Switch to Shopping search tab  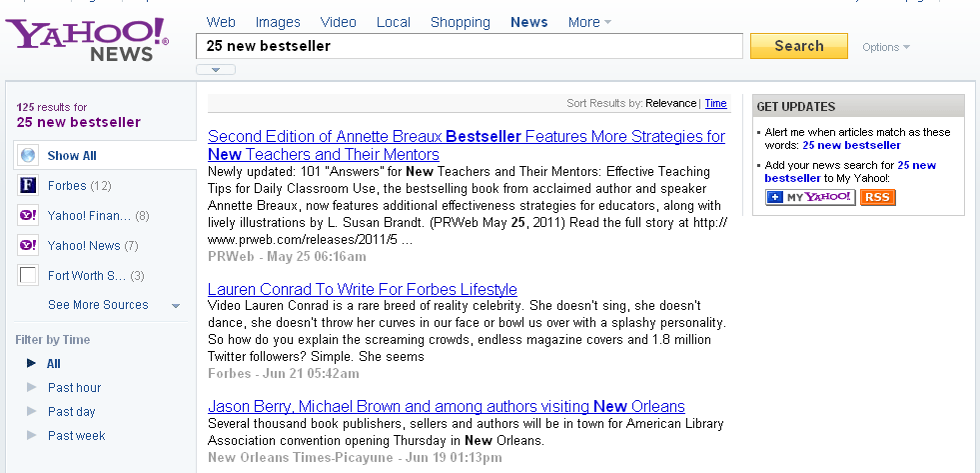[x=460, y=23]
